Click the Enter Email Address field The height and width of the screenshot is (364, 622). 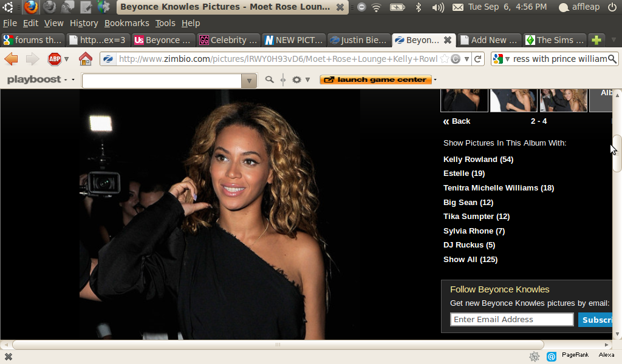point(511,320)
